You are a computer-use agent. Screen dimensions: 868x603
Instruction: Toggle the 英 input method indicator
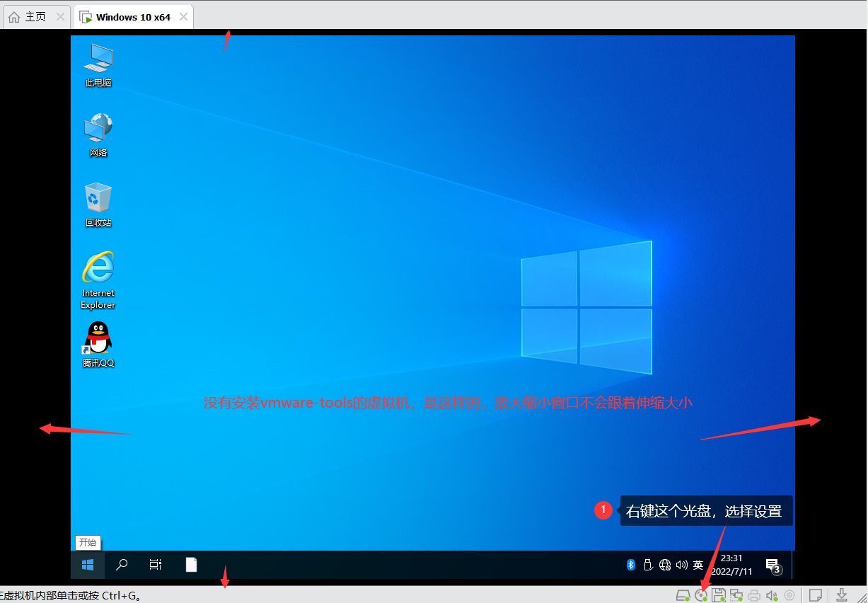point(698,565)
